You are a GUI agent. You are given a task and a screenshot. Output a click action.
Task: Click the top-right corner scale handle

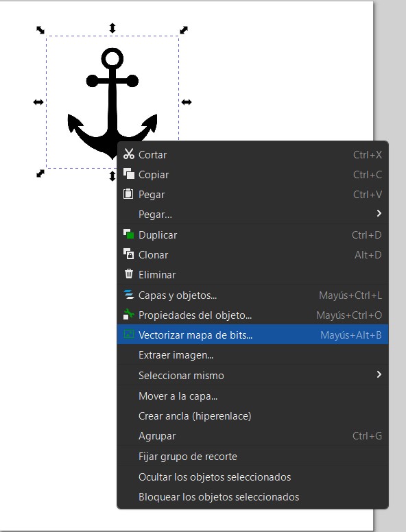click(184, 30)
